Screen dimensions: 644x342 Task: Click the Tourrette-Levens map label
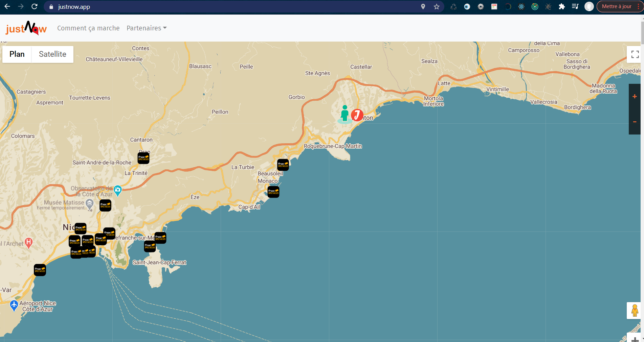coord(90,98)
